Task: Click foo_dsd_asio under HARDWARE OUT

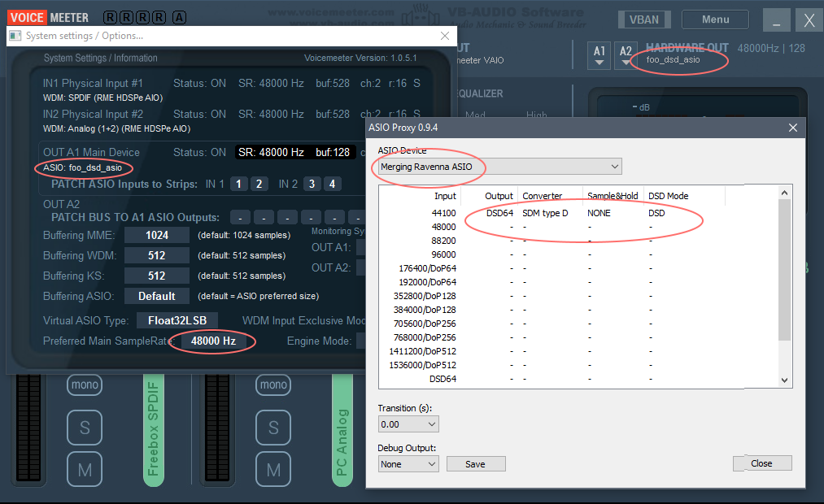Action: point(674,60)
